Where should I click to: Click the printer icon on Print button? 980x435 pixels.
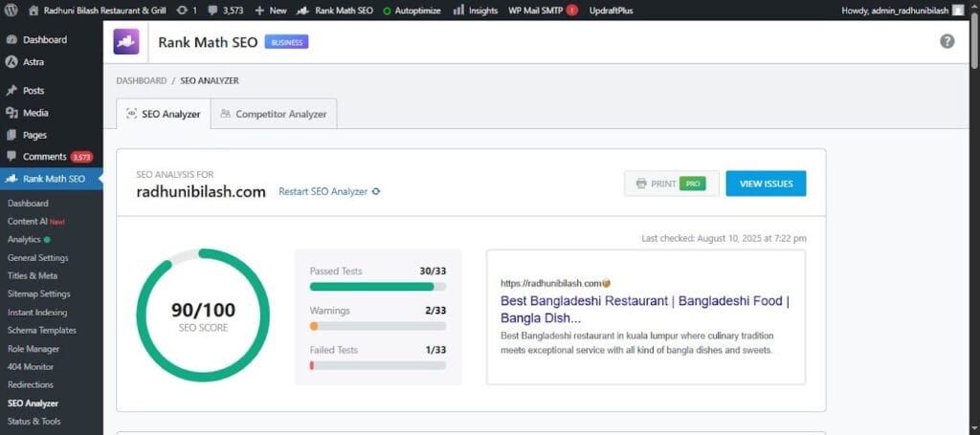point(641,184)
